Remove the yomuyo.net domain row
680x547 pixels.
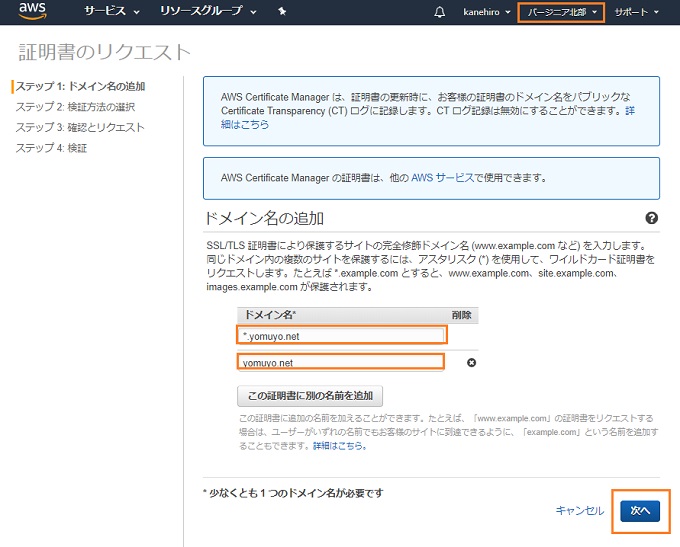point(471,363)
